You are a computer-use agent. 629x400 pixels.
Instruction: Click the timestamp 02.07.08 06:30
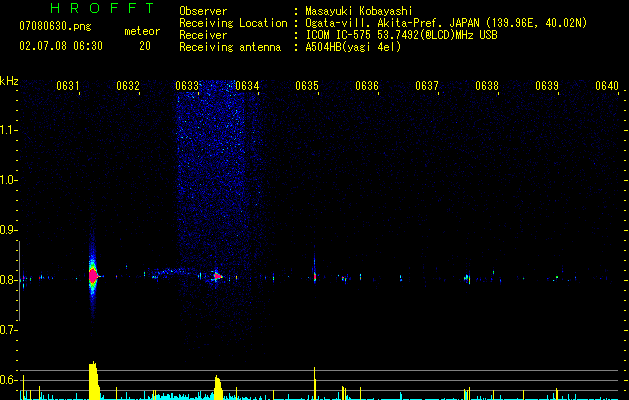click(61, 46)
